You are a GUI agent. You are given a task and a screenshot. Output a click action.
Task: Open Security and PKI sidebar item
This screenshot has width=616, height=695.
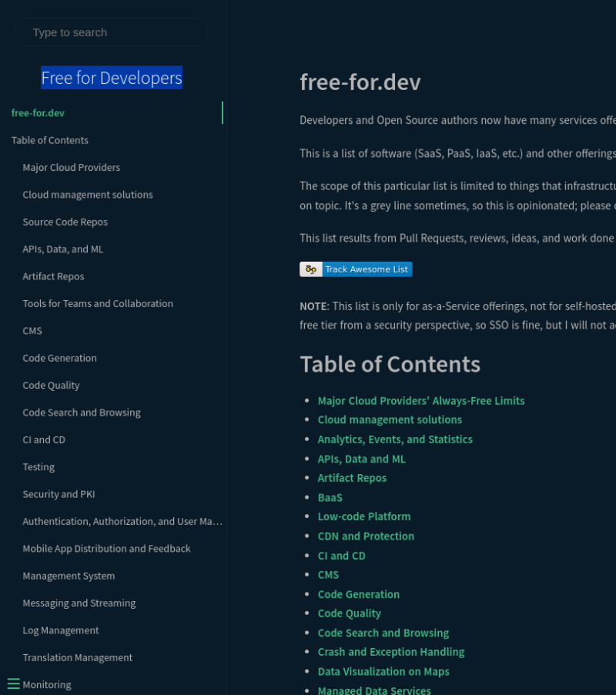(x=59, y=494)
